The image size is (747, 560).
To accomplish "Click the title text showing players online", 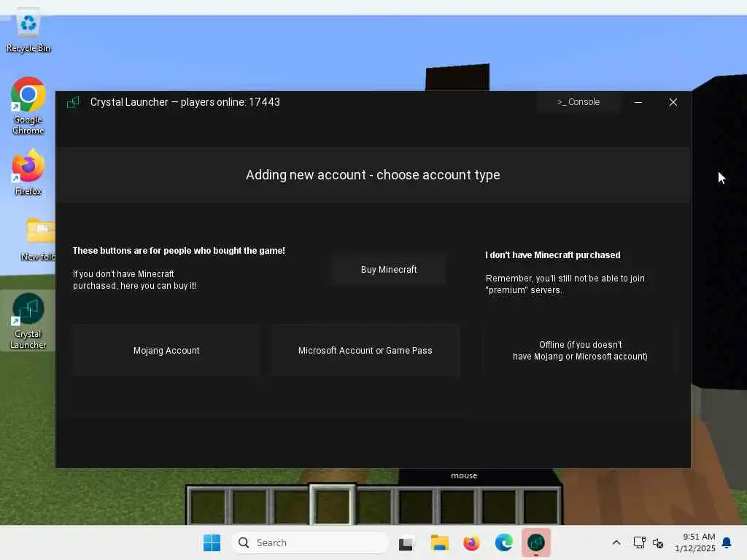I will click(185, 102).
